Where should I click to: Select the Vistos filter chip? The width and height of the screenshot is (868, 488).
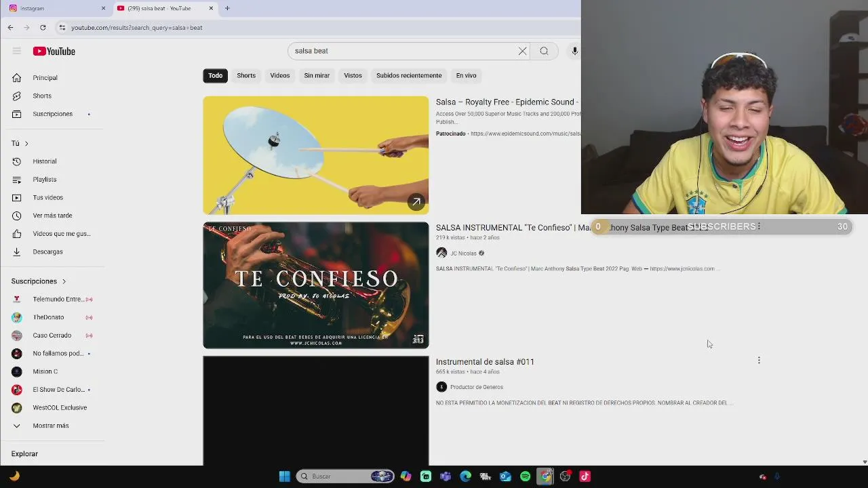pyautogui.click(x=353, y=75)
